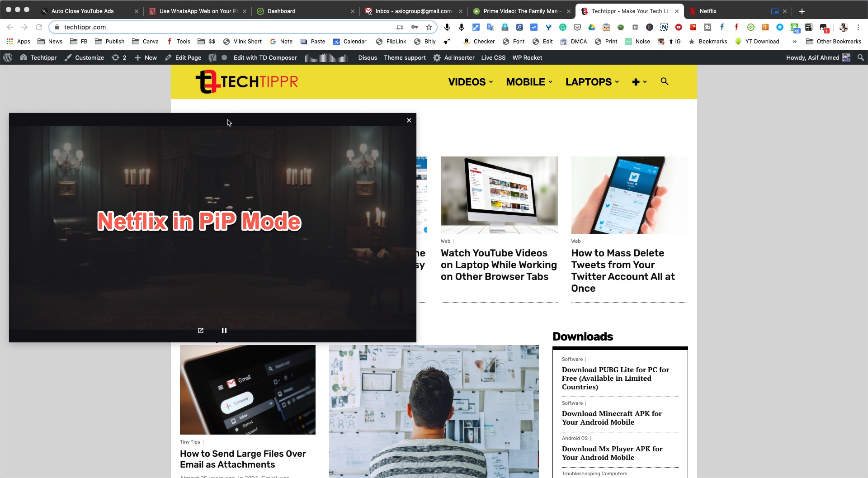Click the Tiny Tips category label
Screen dimensions: 868x478
coord(190,442)
